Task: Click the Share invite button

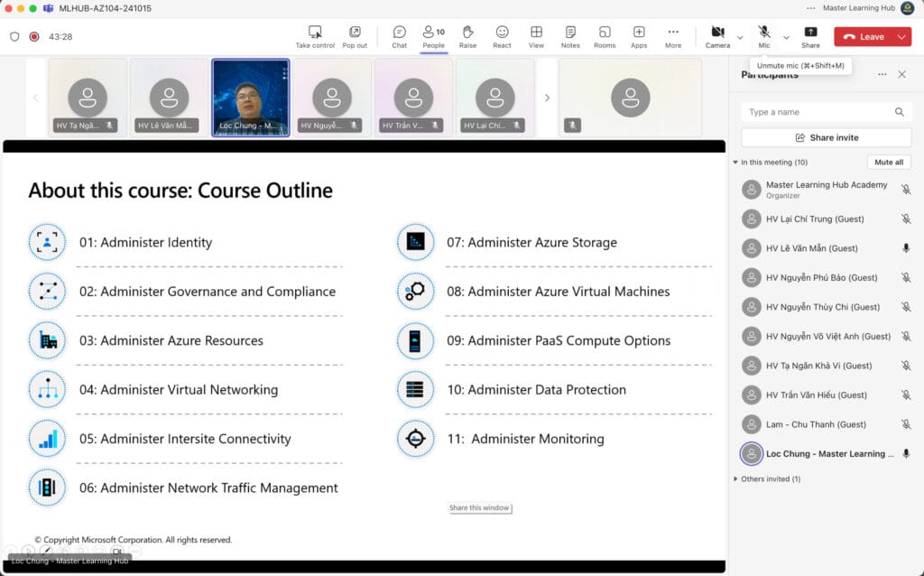Action: pos(827,137)
